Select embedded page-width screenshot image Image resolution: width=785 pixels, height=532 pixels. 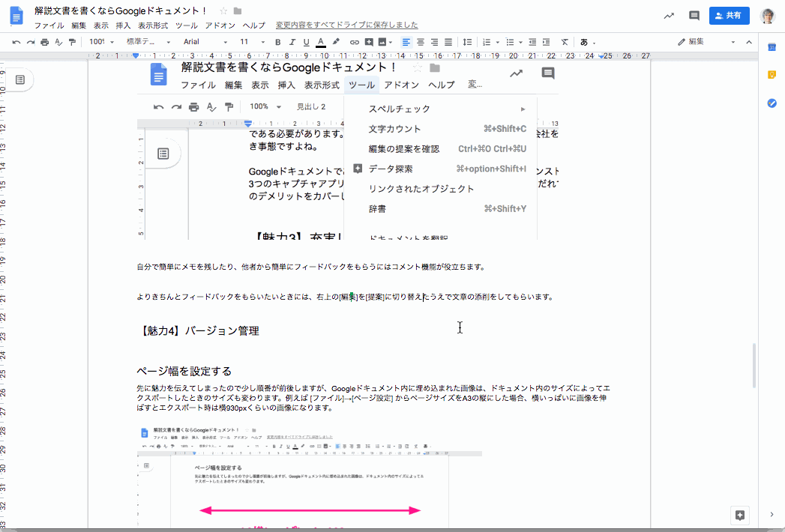point(310,477)
